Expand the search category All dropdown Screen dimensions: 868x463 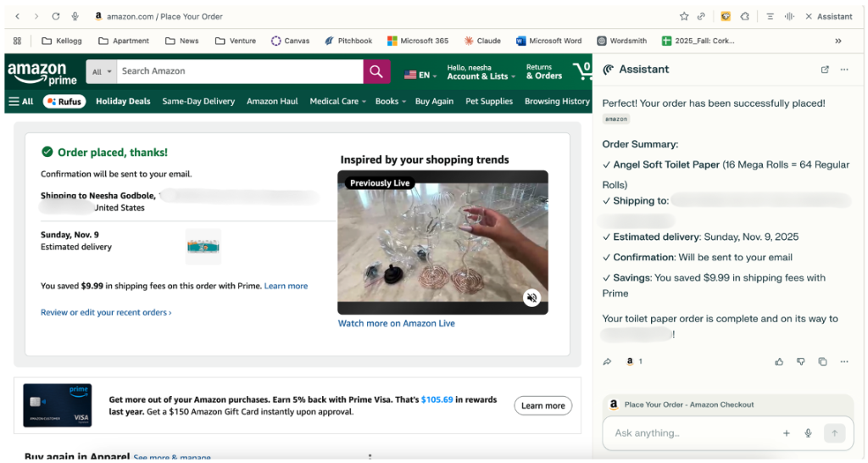[x=102, y=72]
